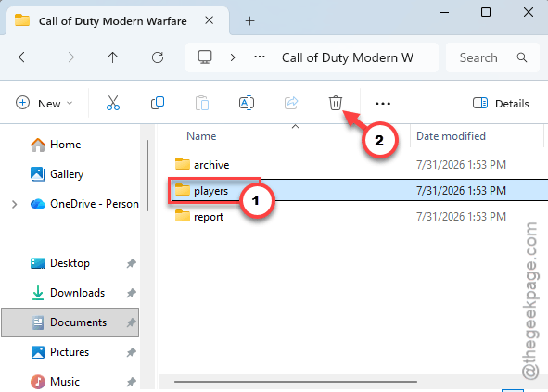
Task: Click the search magnifier icon
Action: (x=522, y=57)
